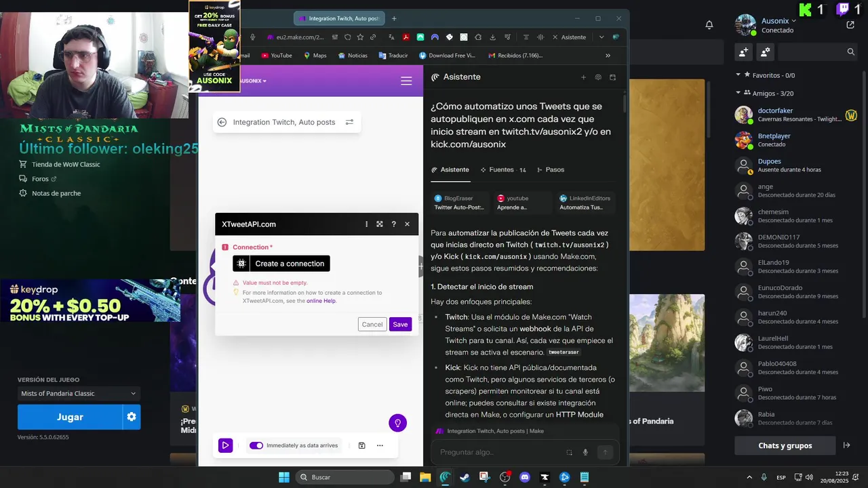
Task: Expand the XTweetAPI dialog to fullscreen
Action: (x=380, y=224)
